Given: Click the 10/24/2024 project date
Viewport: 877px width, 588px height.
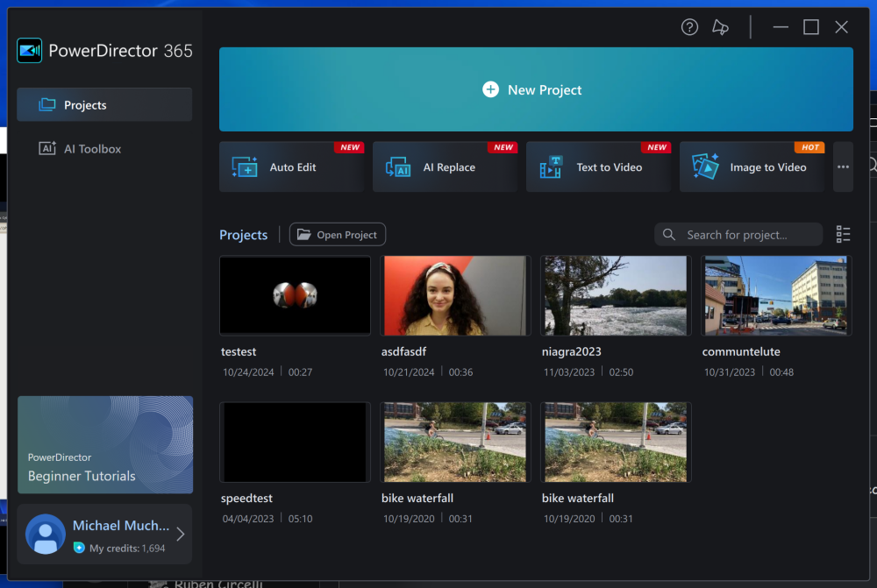Looking at the screenshot, I should pyautogui.click(x=248, y=372).
